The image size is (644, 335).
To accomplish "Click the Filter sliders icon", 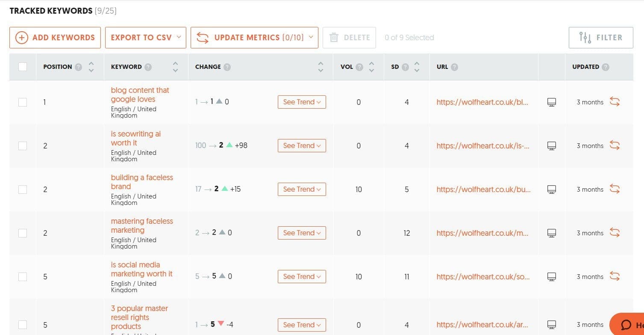I will pos(585,38).
